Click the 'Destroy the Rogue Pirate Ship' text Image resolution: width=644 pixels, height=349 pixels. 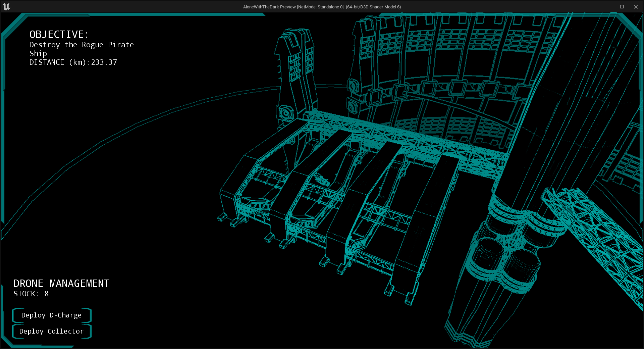pyautogui.click(x=82, y=49)
